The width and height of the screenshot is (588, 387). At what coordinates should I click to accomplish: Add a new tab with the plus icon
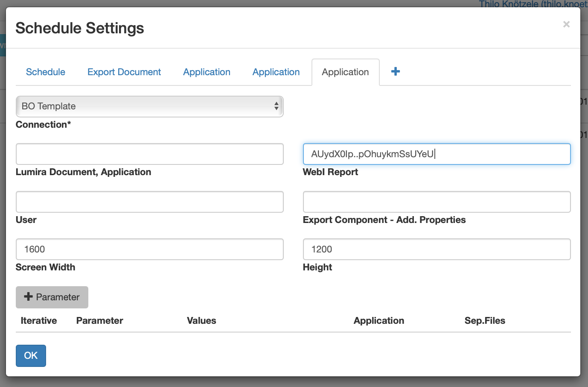[x=396, y=72]
